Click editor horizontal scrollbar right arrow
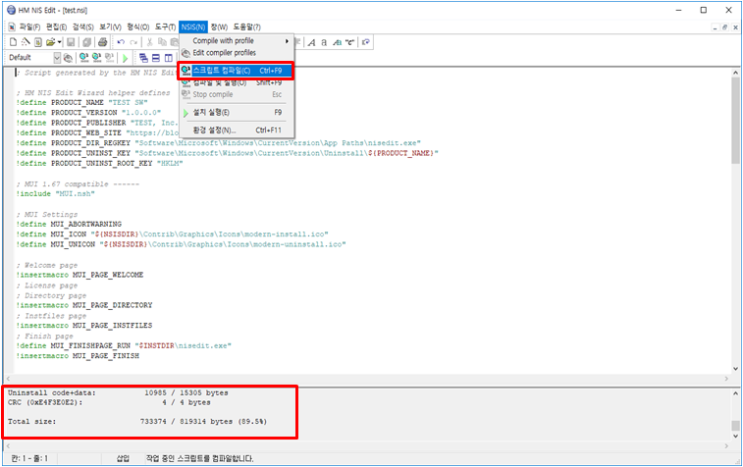Image resolution: width=743 pixels, height=467 pixels. click(x=726, y=378)
